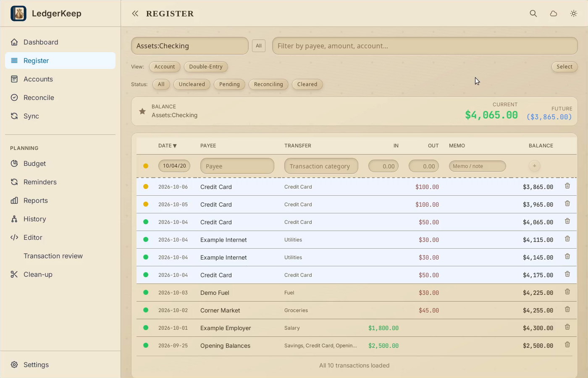Toggle status dot for Example Employer row
588x378 pixels.
click(146, 328)
